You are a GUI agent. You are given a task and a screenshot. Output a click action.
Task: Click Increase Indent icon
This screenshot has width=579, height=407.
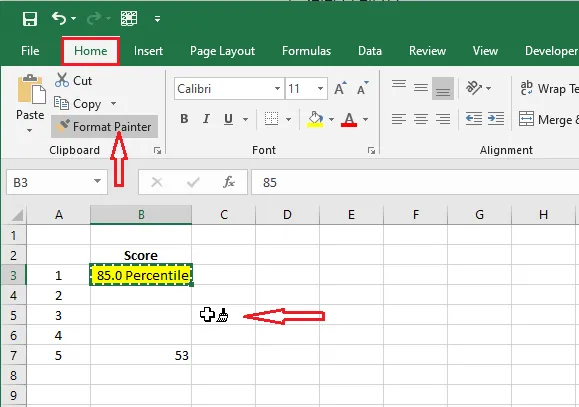point(496,119)
